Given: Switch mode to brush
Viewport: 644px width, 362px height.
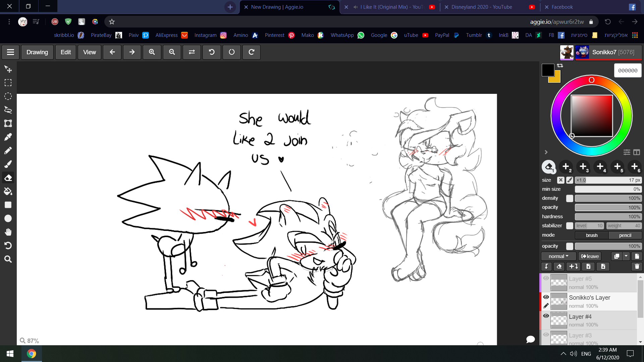Looking at the screenshot, I should click(x=592, y=235).
